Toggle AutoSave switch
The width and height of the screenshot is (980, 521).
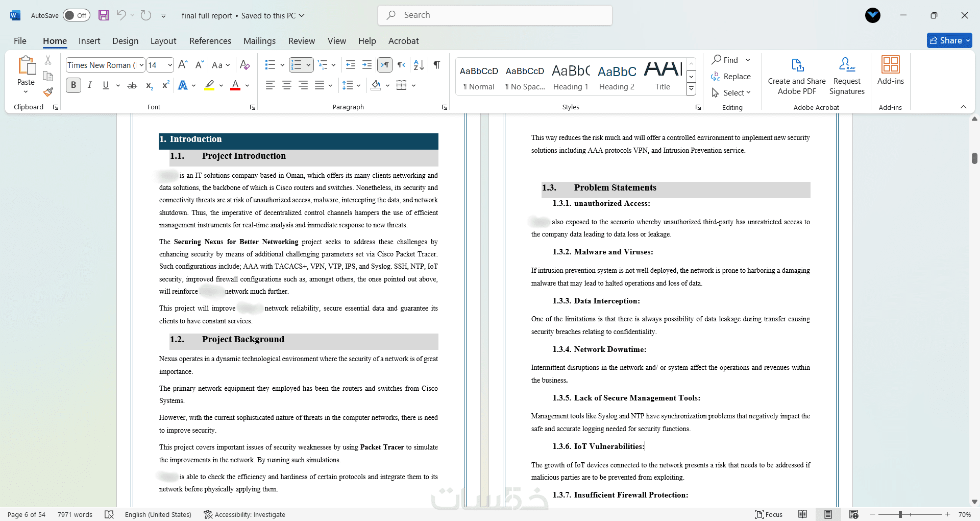point(77,15)
